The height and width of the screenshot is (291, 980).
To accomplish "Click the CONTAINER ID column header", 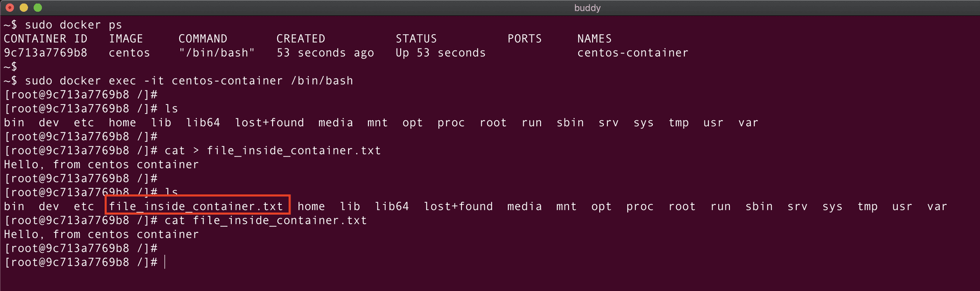I will 45,39.
